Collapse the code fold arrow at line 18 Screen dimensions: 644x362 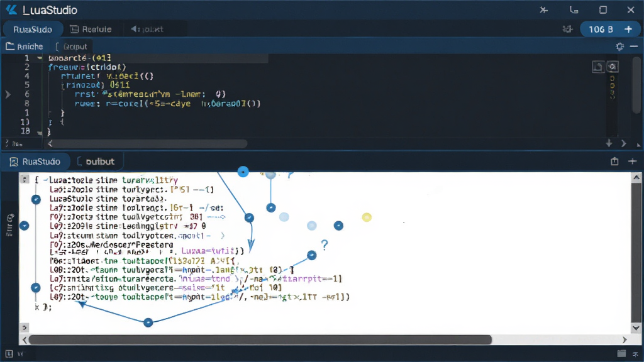[40, 133]
